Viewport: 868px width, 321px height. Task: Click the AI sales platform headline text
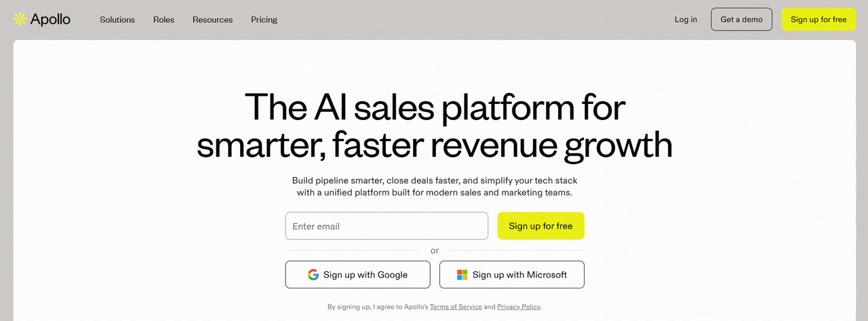point(434,126)
